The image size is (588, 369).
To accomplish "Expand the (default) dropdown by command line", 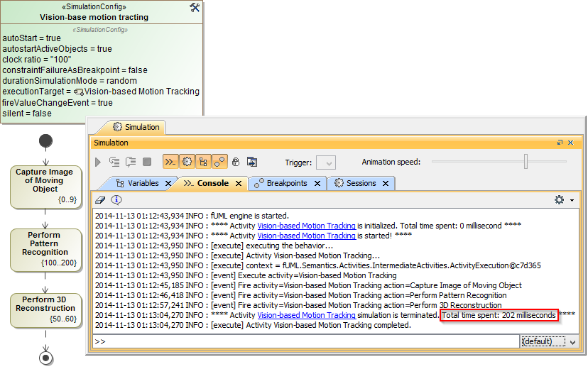I will (x=573, y=342).
